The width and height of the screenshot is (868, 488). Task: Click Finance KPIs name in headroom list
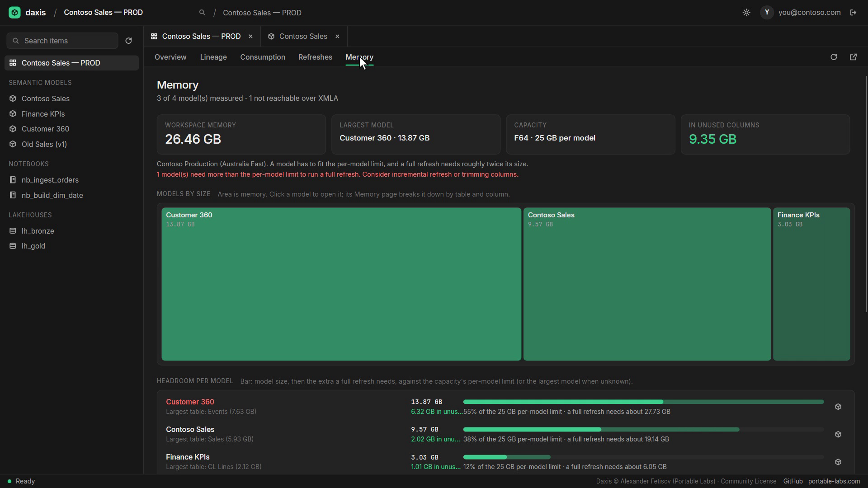188,457
